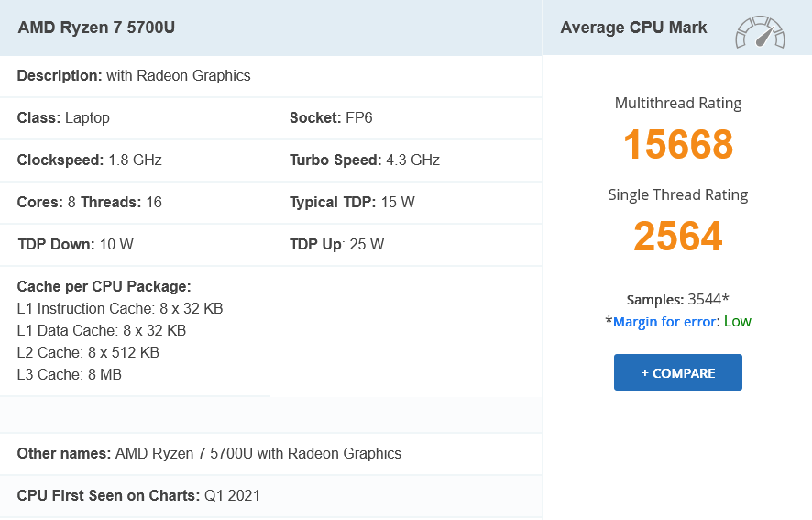
Task: Click the Turbo Speed 4.3 GHz entry
Action: click(365, 160)
